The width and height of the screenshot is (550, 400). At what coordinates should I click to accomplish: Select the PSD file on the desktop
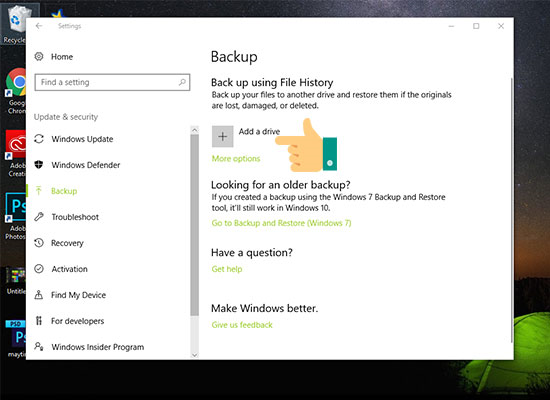pyautogui.click(x=16, y=339)
